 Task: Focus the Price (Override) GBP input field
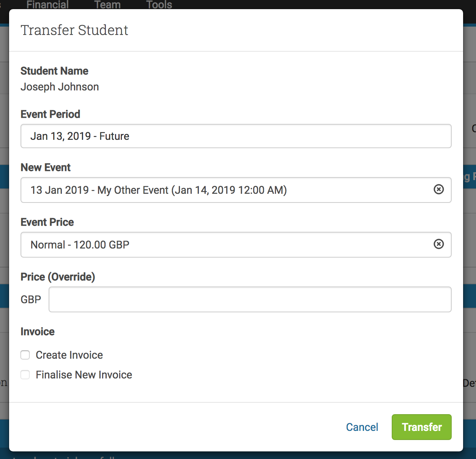coord(250,299)
